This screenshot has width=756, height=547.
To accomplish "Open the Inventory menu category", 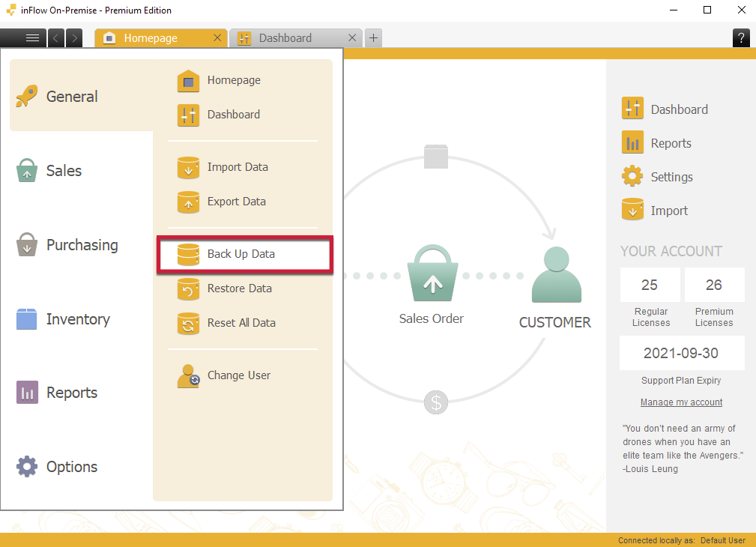I will click(76, 319).
